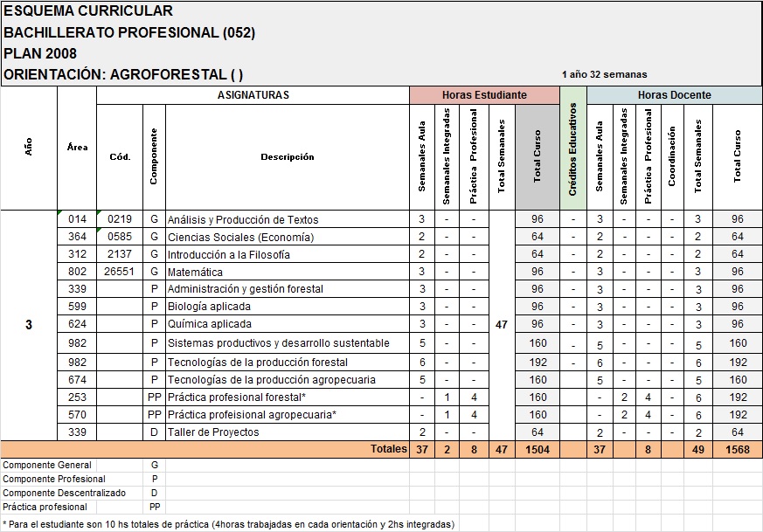Viewport: 763px width, 532px height.
Task: Click the "ESQUEMA CURRICULAR" title cell
Action: pos(88,11)
